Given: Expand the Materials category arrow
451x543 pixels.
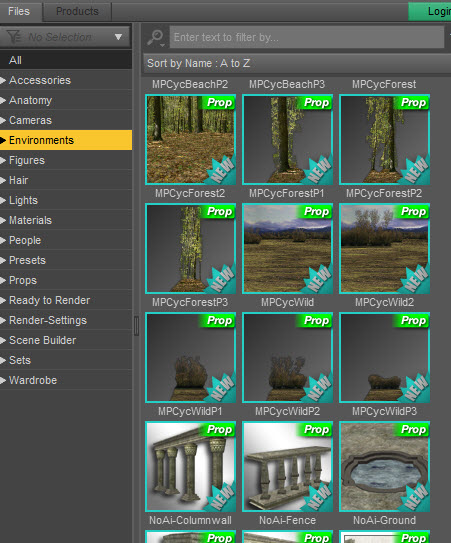Looking at the screenshot, I should [x=3, y=220].
